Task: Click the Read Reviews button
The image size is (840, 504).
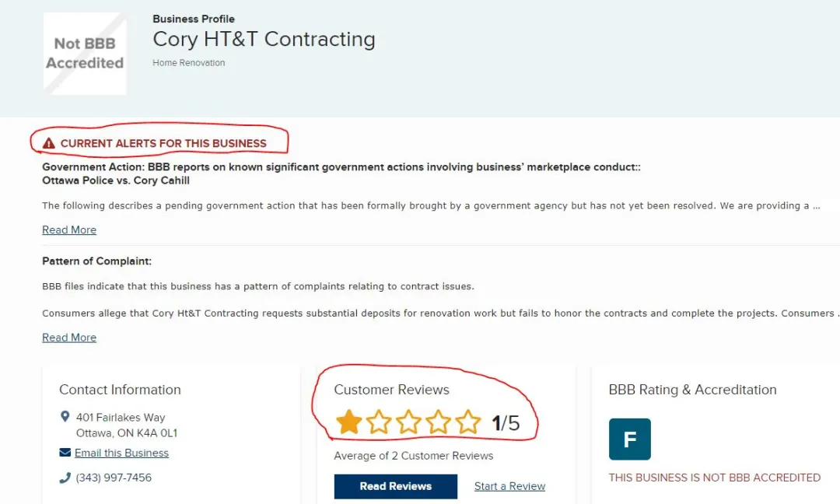Action: pyautogui.click(x=396, y=486)
